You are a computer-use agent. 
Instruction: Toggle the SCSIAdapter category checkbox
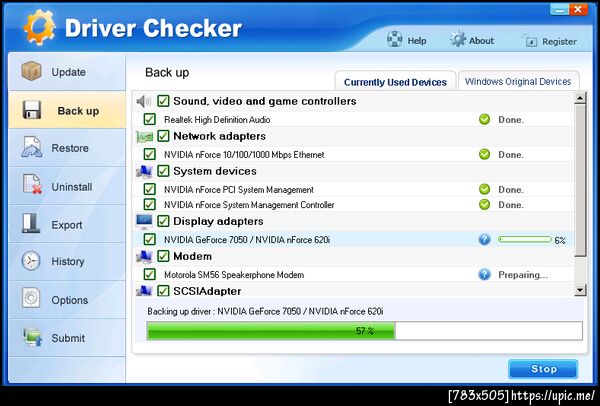(x=163, y=291)
